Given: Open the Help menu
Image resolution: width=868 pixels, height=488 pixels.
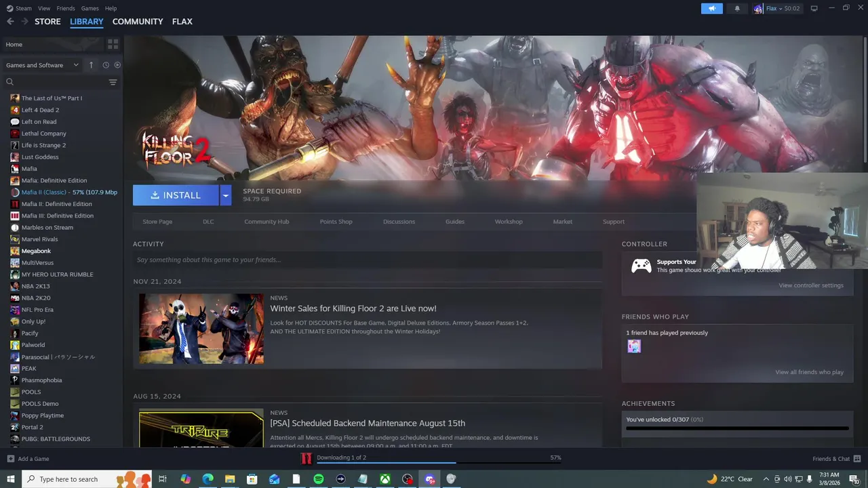Looking at the screenshot, I should [x=111, y=8].
